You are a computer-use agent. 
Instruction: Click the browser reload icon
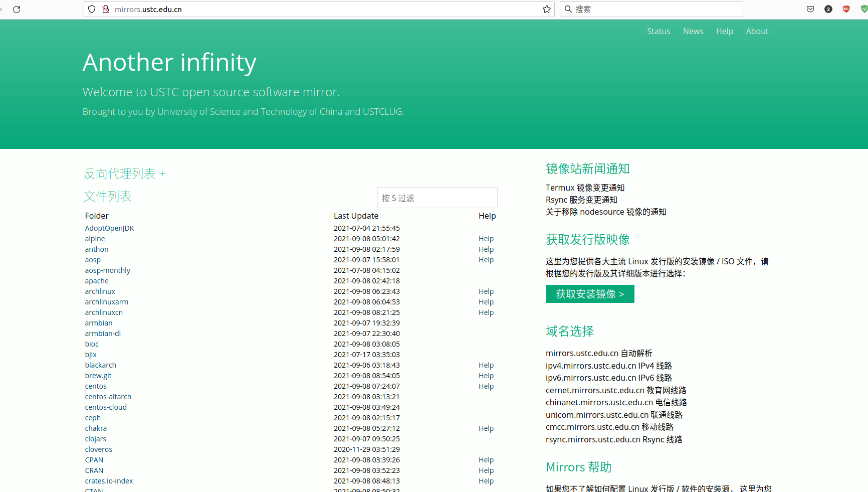pos(17,9)
